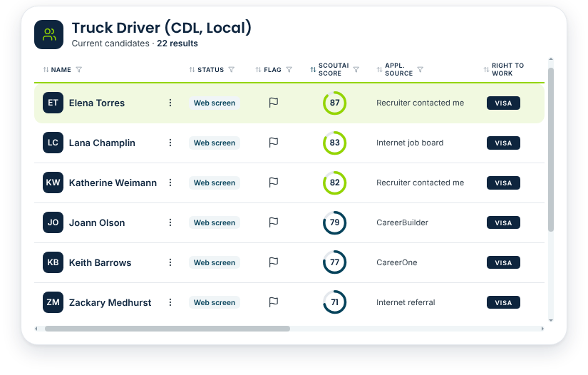This screenshot has width=588, height=375.
Task: Click the VISA badge on Lana Champlin row
Action: pyautogui.click(x=503, y=143)
